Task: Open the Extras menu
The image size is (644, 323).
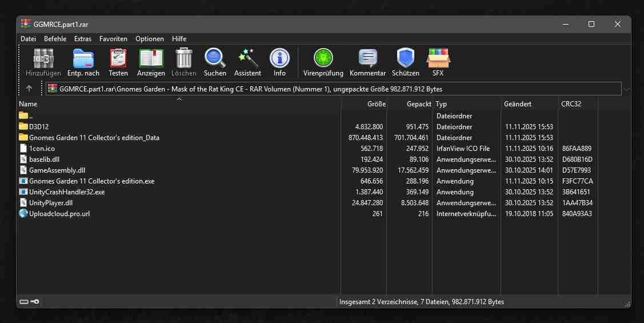Action: (x=82, y=39)
